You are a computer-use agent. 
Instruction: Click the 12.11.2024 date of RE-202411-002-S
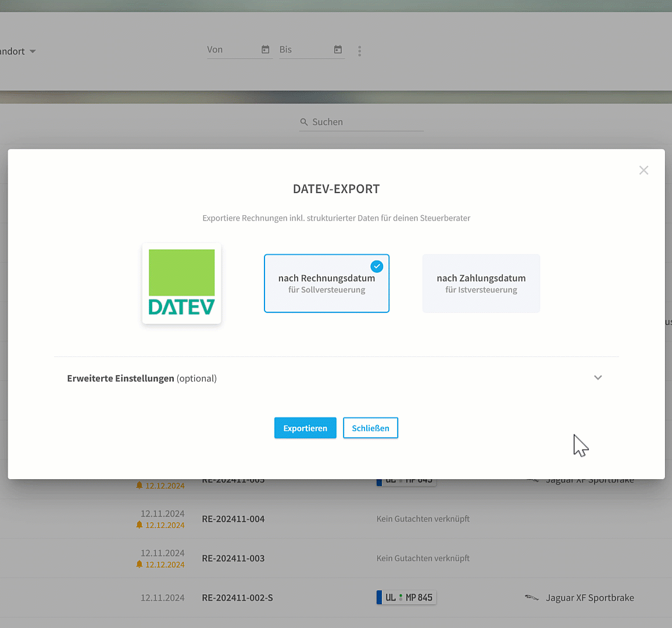(x=162, y=598)
